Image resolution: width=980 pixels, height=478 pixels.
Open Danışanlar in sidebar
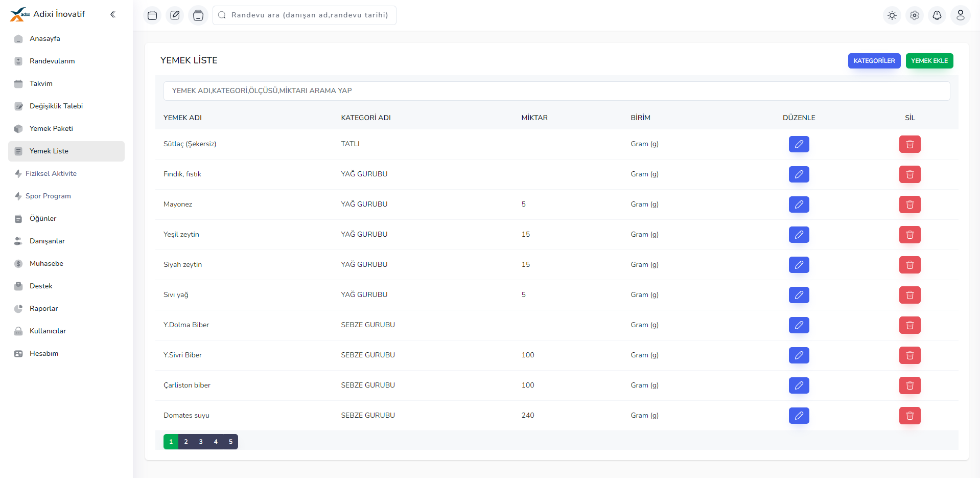(x=66, y=241)
